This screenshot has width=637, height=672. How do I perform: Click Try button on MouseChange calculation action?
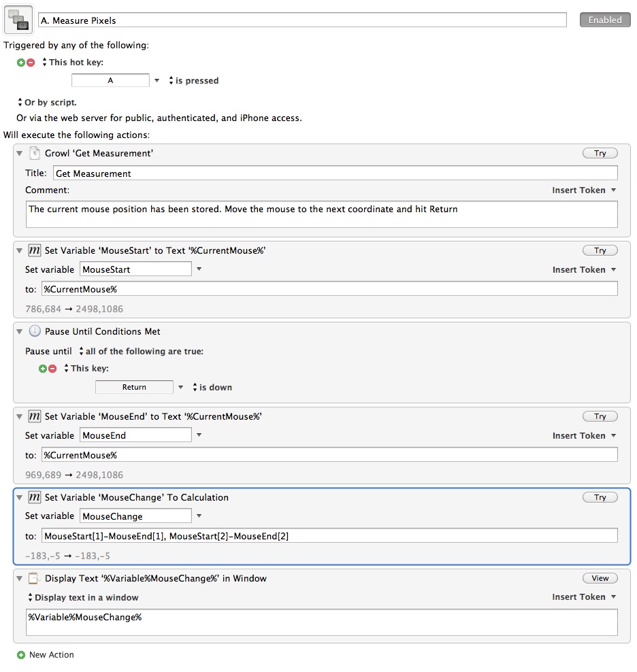coord(600,497)
